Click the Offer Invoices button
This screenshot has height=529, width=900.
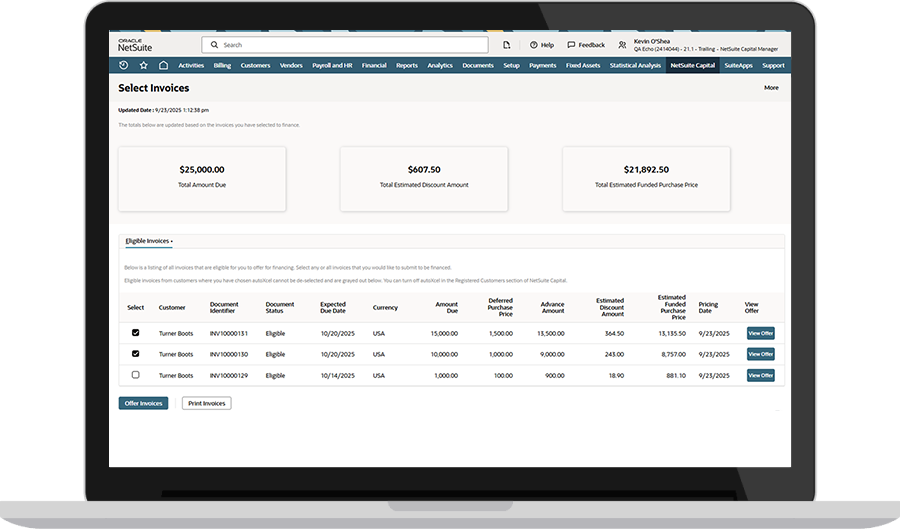tap(143, 403)
